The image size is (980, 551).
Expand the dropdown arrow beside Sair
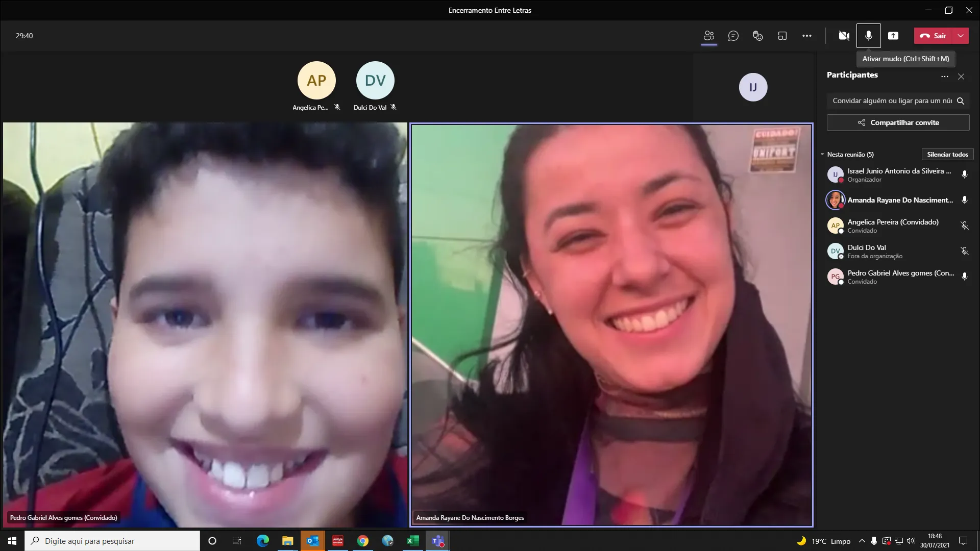click(961, 36)
